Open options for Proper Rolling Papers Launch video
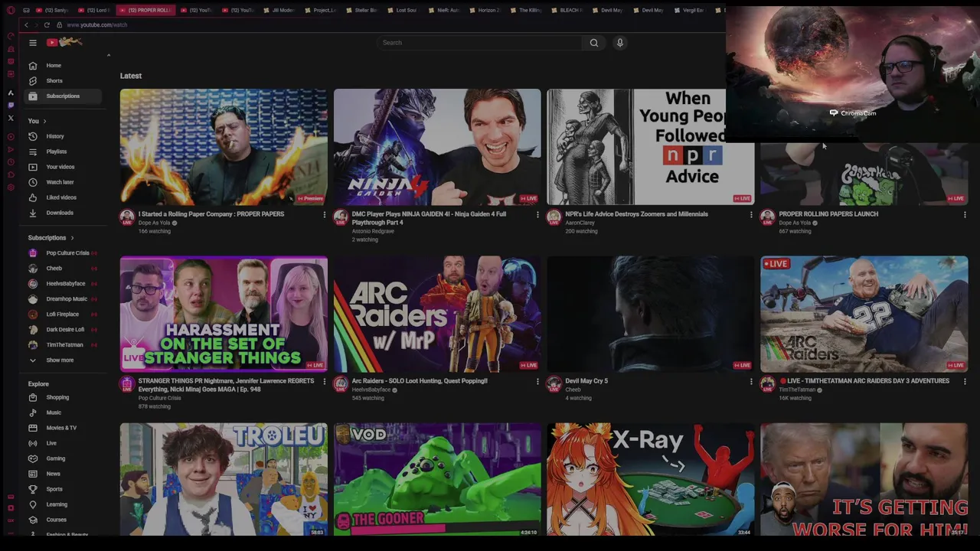Viewport: 980px width, 551px height. 965,215
